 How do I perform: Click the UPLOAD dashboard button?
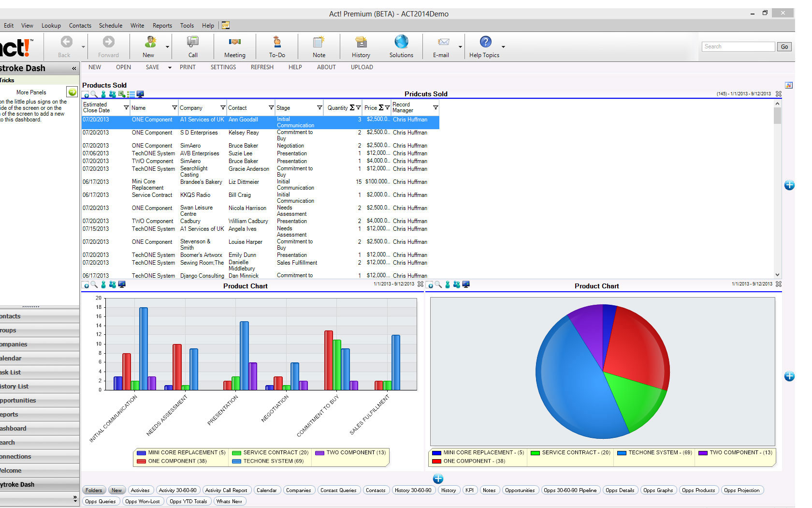coord(362,67)
